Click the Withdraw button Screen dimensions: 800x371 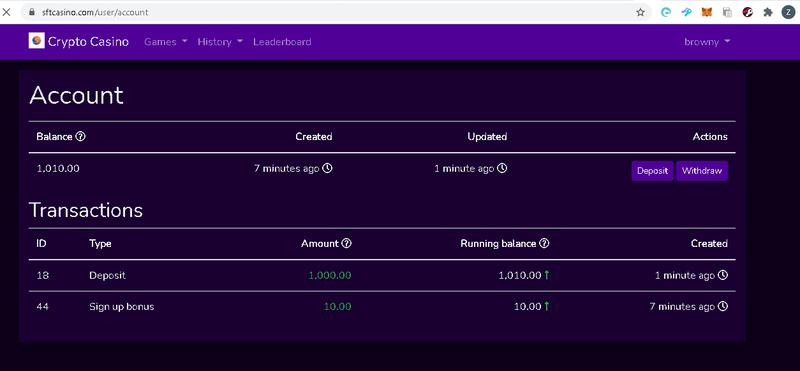click(x=702, y=171)
